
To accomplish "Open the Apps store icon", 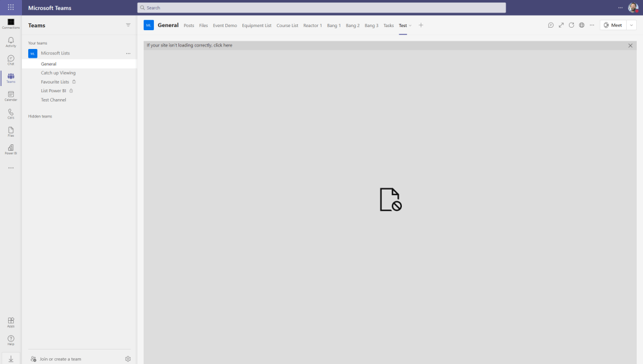I will coord(11,322).
